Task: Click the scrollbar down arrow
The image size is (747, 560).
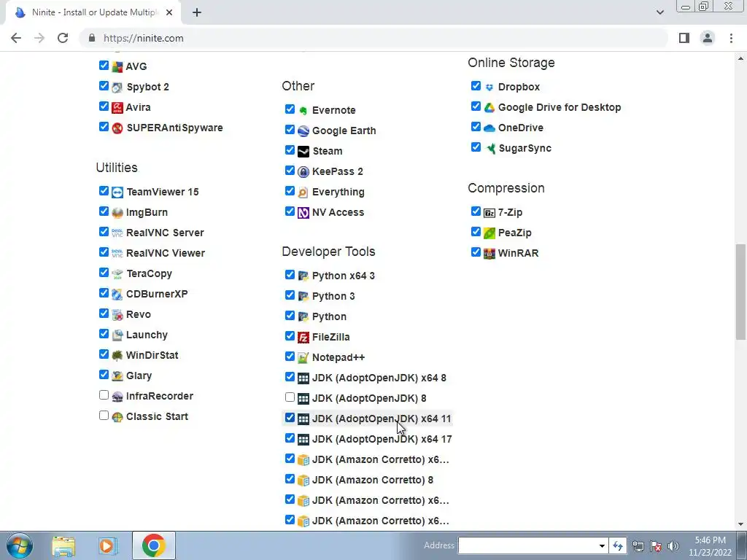Action: [x=740, y=524]
